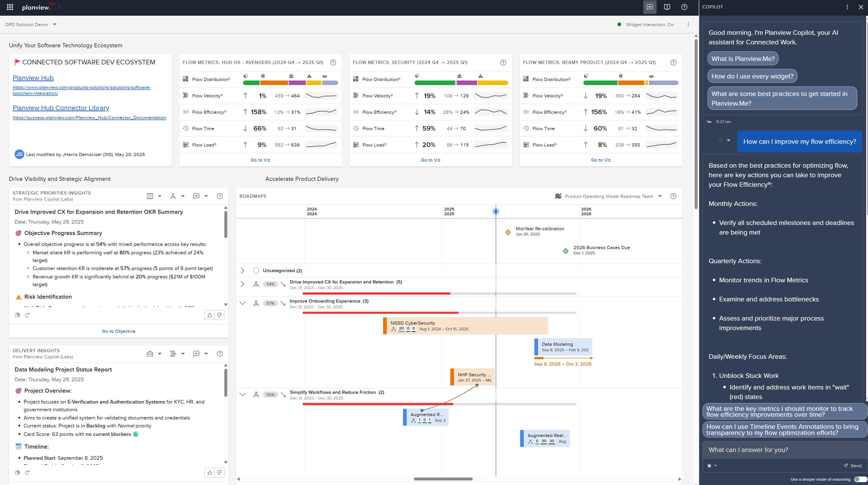Screen dimensions: 868x485
Task: Click today marker on roadmap timeline
Action: click(x=496, y=212)
